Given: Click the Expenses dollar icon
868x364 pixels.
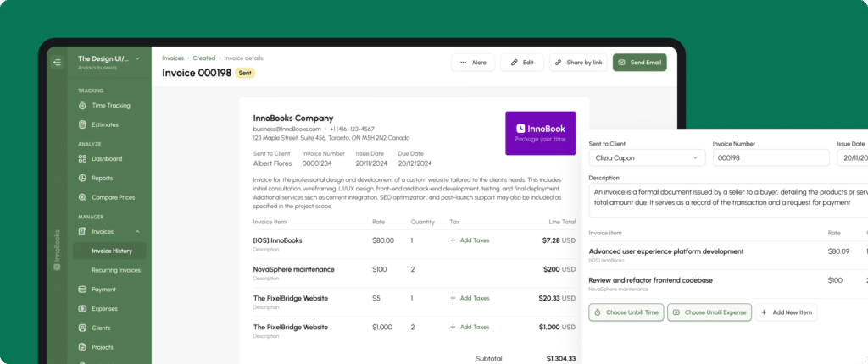Looking at the screenshot, I should tap(82, 309).
